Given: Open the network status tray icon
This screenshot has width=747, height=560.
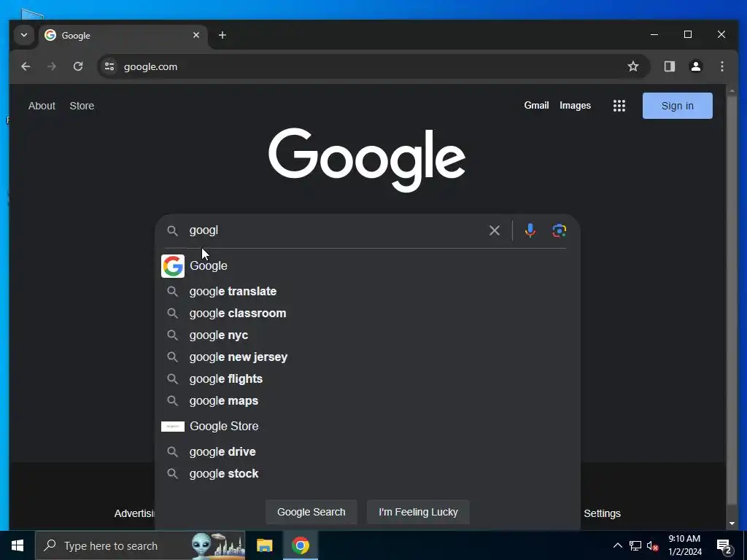Looking at the screenshot, I should [x=635, y=545].
